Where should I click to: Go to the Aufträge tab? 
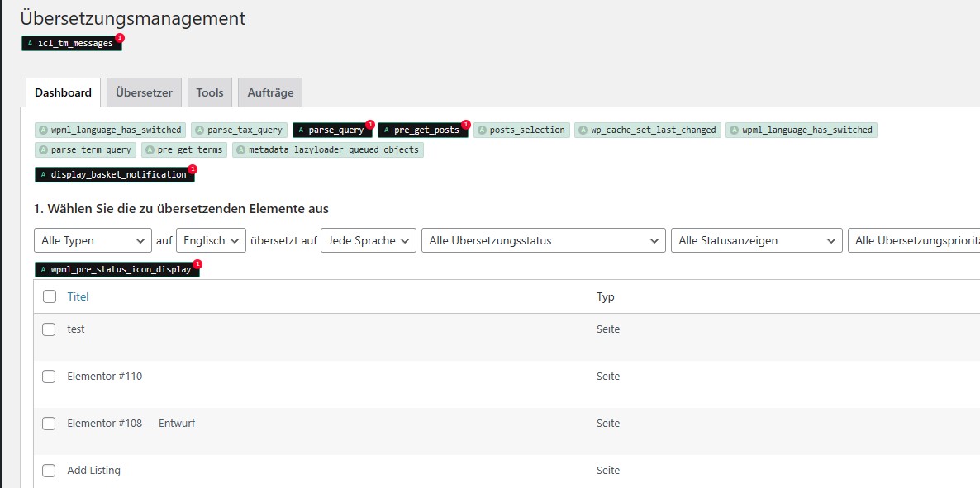[270, 92]
